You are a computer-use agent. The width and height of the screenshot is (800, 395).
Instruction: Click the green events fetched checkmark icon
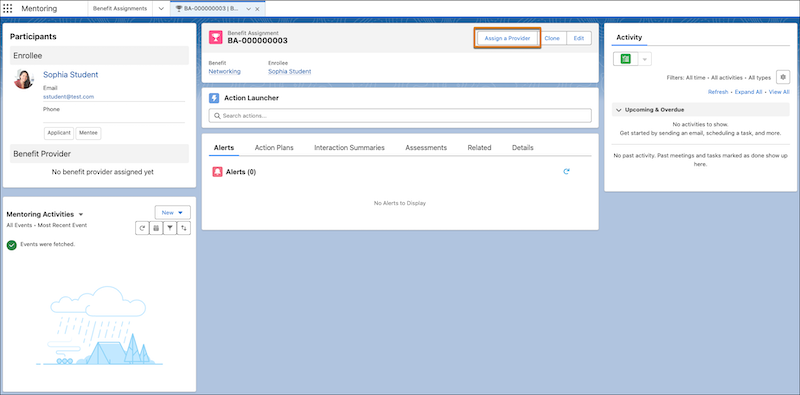(x=11, y=245)
